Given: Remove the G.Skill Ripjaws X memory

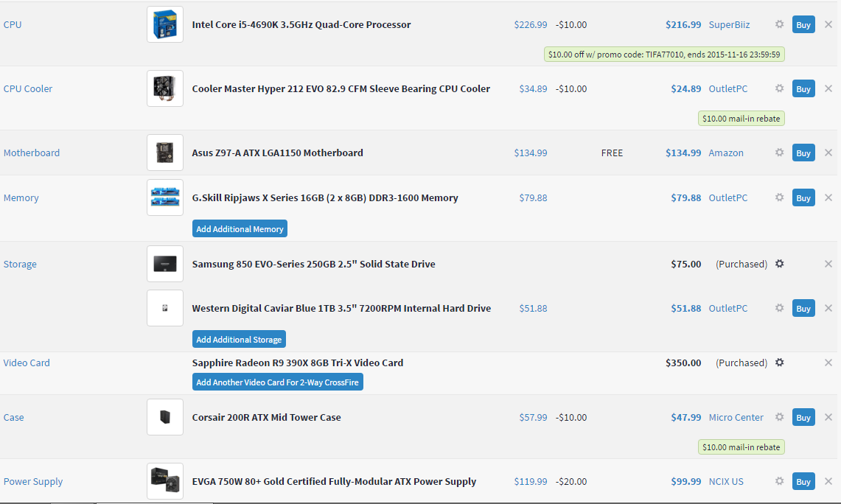Looking at the screenshot, I should (828, 198).
